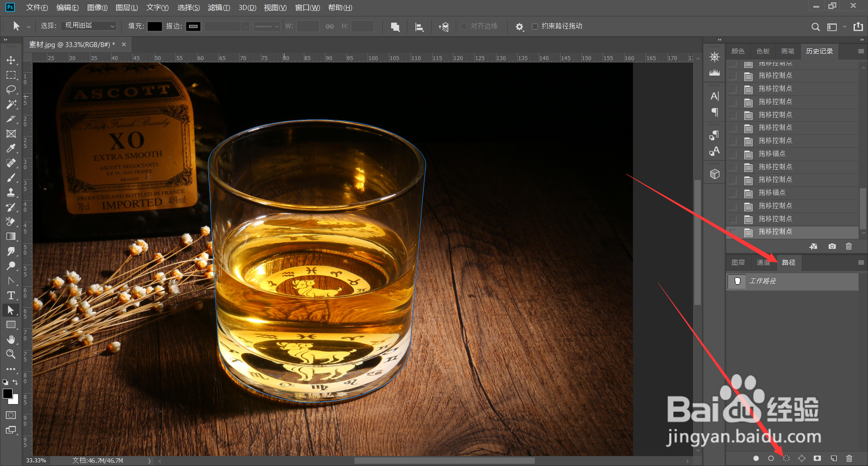Select the Lasso tool
Image resolution: width=868 pixels, height=466 pixels.
(x=11, y=90)
